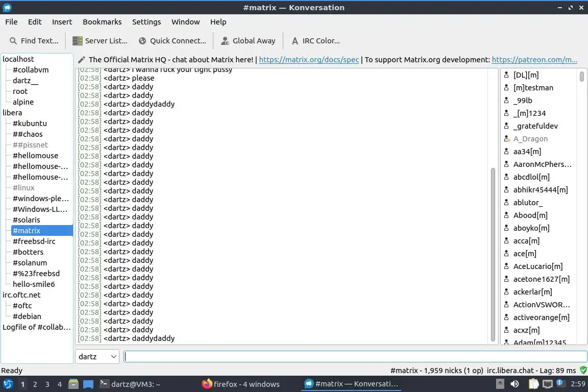The width and height of the screenshot is (588, 392).
Task: Open the Insert menu
Action: (x=62, y=22)
